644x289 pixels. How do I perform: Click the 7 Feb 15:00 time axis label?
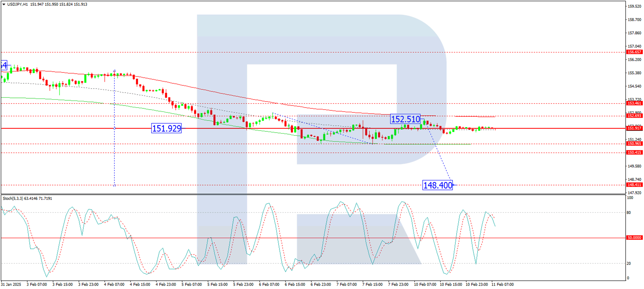372,284
